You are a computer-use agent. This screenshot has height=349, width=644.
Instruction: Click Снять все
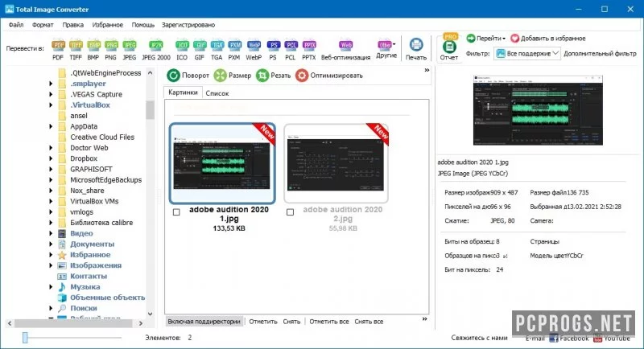[369, 322]
